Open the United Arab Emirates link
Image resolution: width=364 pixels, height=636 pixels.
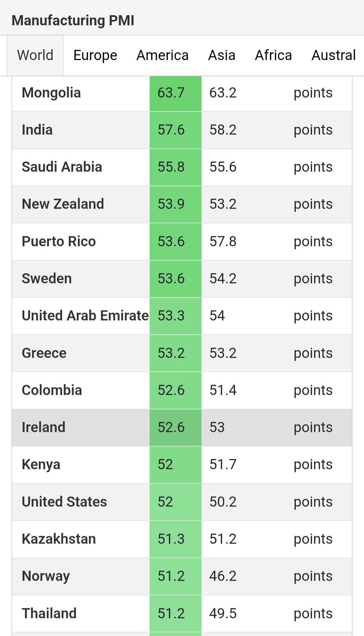click(85, 316)
